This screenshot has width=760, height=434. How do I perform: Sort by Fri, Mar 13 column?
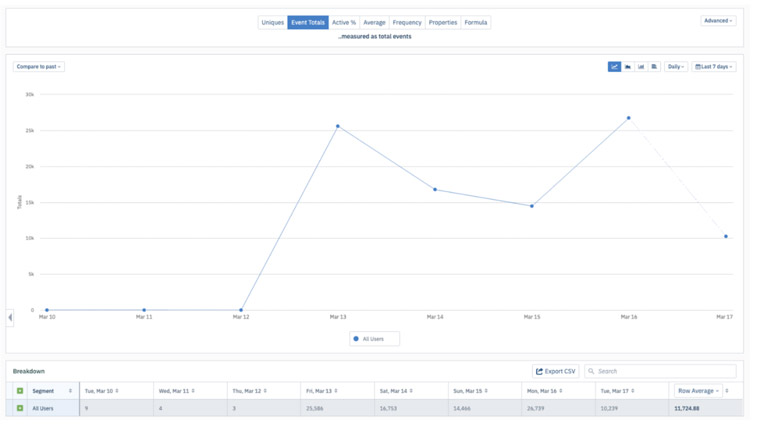[336, 391]
